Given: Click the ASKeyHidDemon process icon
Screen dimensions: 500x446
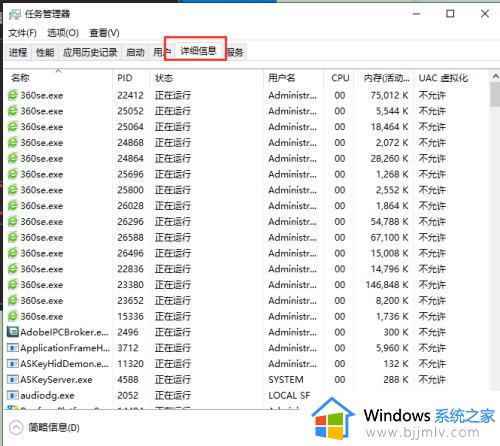Looking at the screenshot, I should tap(13, 364).
